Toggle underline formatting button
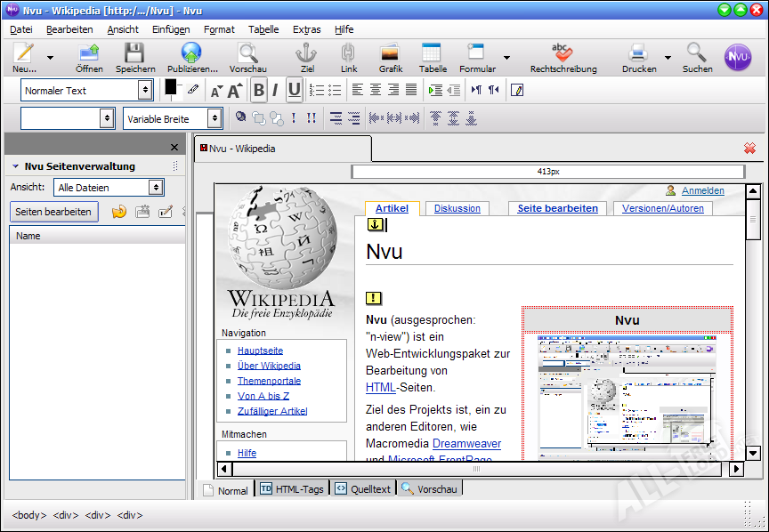Image resolution: width=769 pixels, height=532 pixels. (294, 90)
